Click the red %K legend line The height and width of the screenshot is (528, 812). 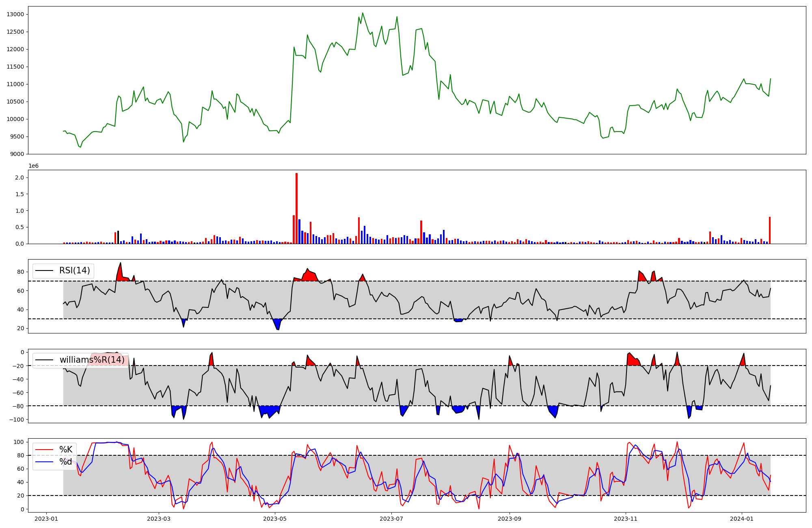point(44,449)
